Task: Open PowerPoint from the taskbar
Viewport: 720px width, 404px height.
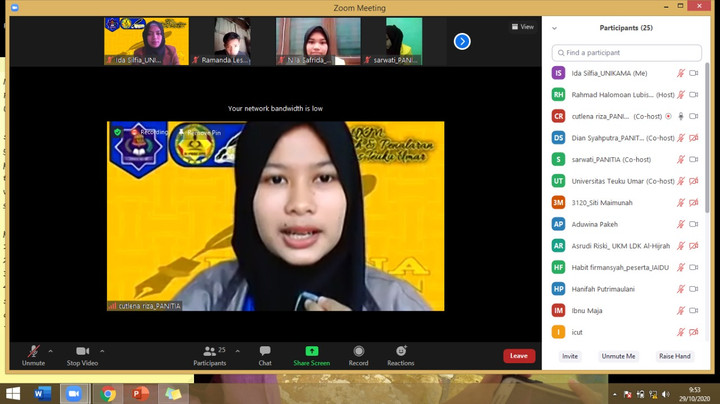Action: [140, 393]
